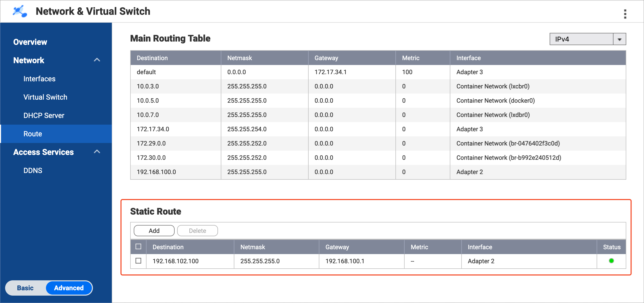Collapse the Network section chevron
The image size is (644, 303).
coord(97,60)
